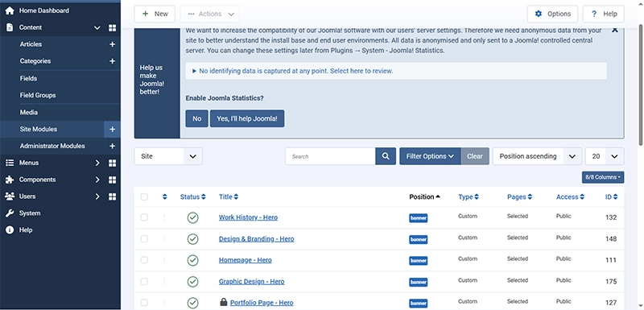Sort by ID column
The image size is (644, 310).
pos(611,197)
